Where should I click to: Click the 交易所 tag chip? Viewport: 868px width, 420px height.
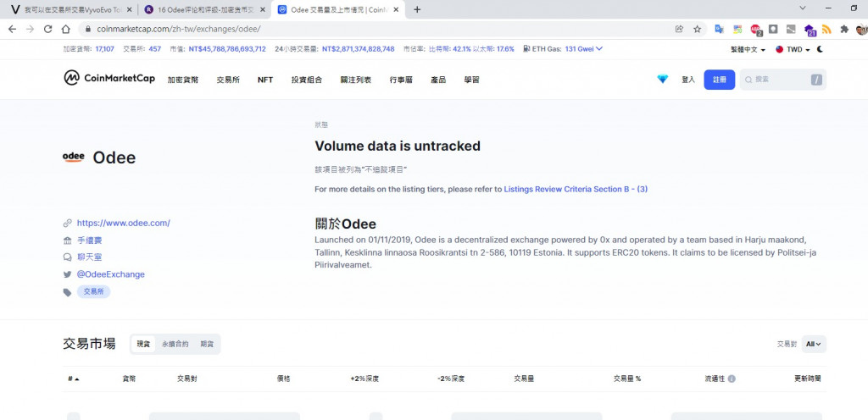[93, 291]
